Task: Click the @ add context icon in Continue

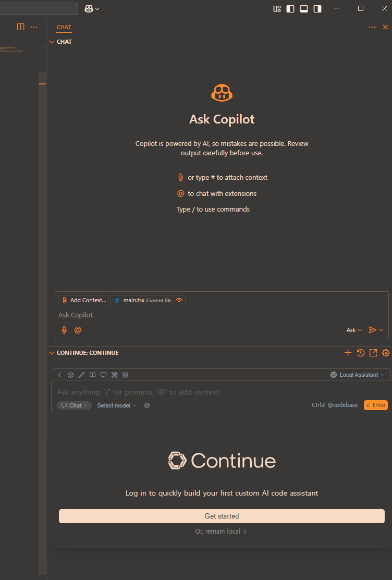Action: pyautogui.click(x=147, y=405)
